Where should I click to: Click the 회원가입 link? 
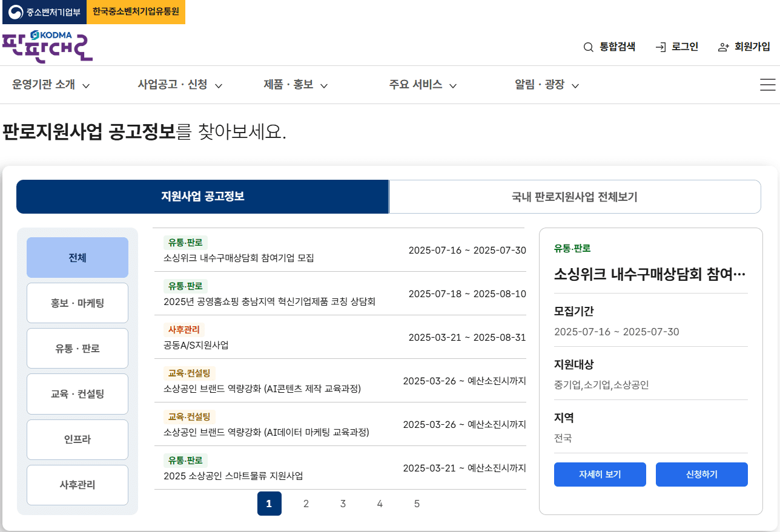744,47
